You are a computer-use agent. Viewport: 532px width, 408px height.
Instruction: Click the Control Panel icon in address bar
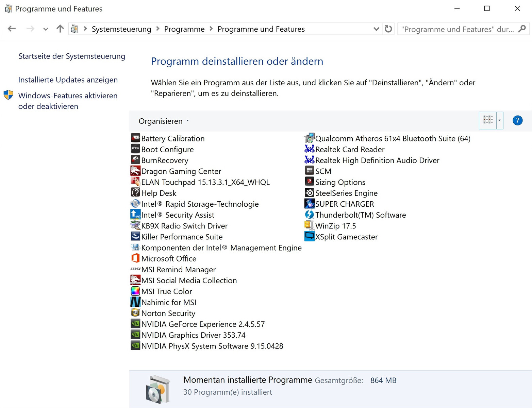[x=74, y=29]
